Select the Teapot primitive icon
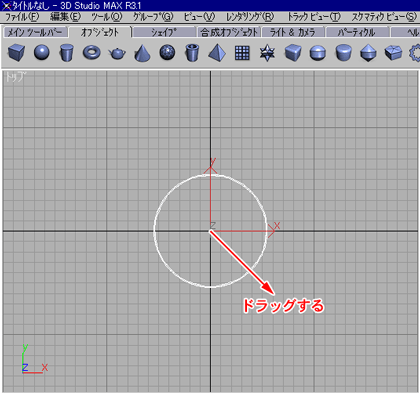 (117, 53)
